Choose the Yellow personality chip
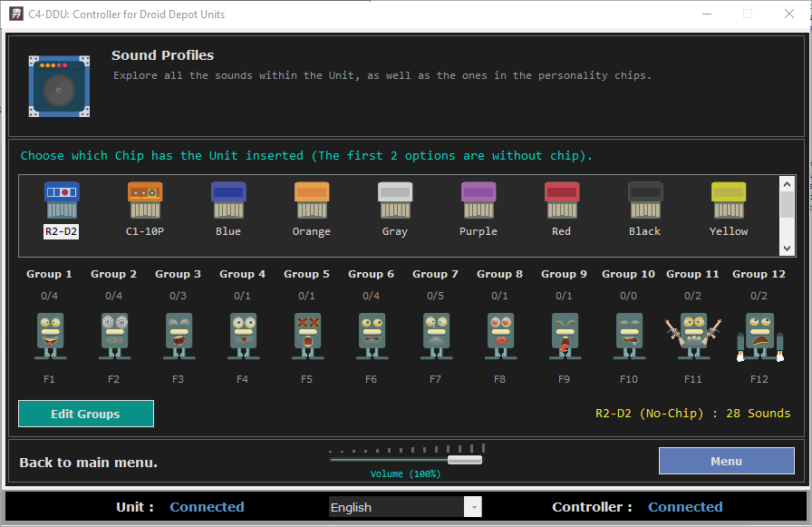 coord(729,200)
